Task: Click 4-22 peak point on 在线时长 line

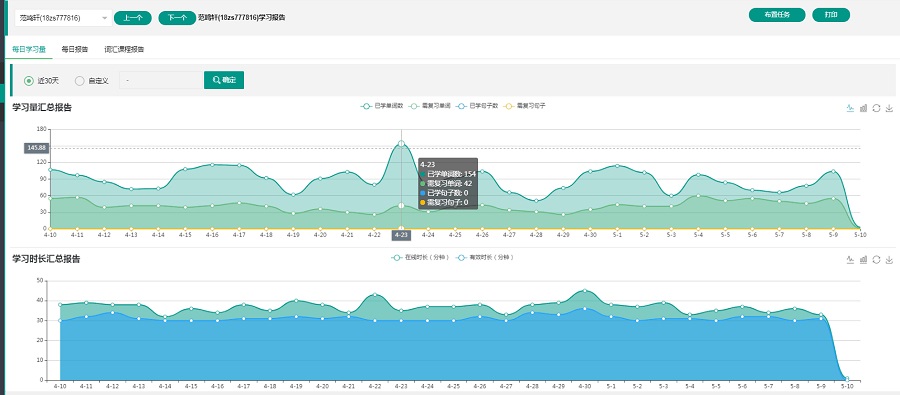Action: coord(375,295)
